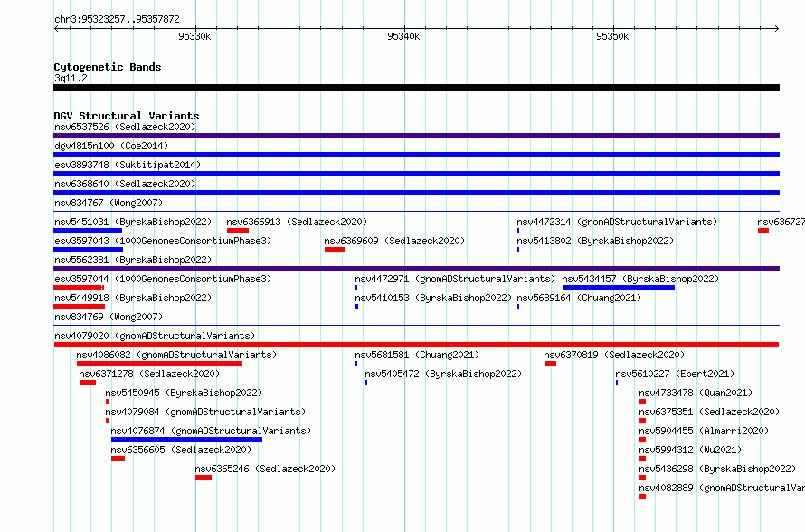Click nsv4079084 (gnomADStructuralVariants) label
805x532 pixels.
(x=205, y=412)
